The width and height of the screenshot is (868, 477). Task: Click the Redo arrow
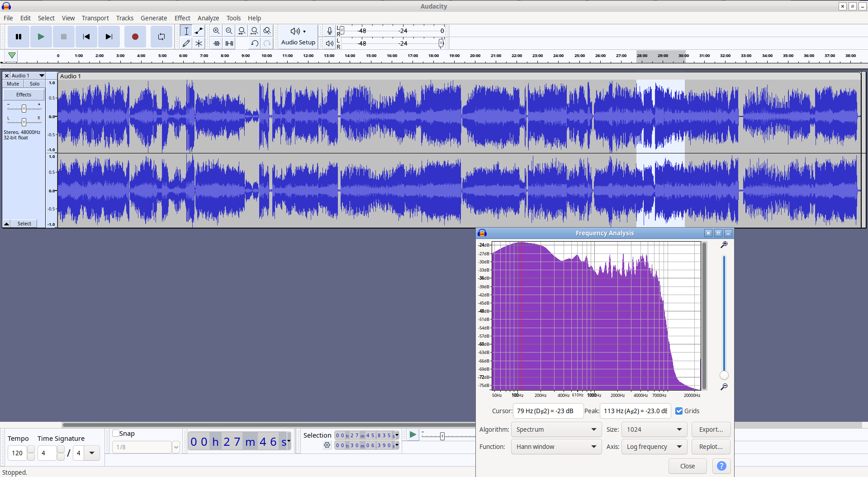267,43
